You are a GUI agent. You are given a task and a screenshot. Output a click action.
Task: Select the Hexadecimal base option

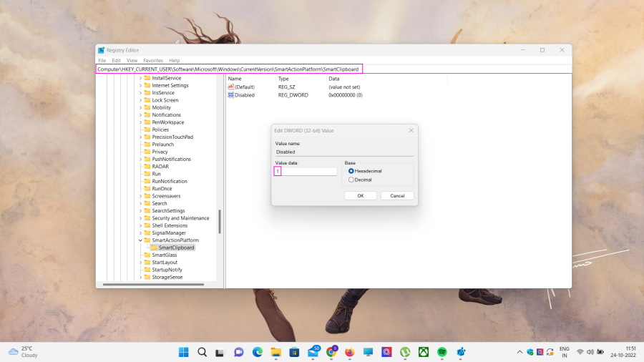pos(351,171)
